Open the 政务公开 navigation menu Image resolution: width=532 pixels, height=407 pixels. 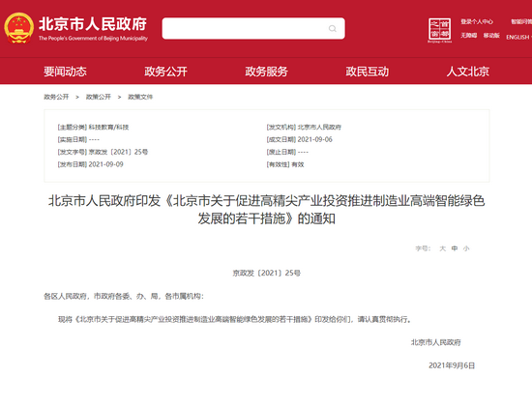pyautogui.click(x=166, y=72)
